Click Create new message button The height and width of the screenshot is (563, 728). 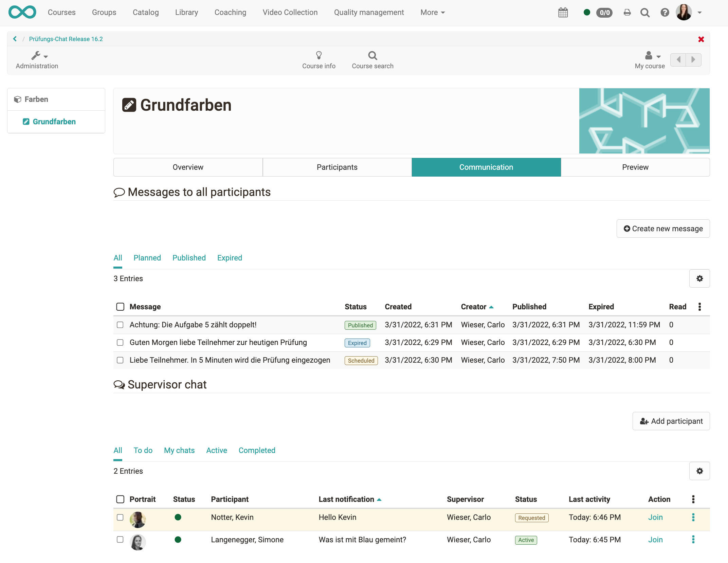point(663,229)
